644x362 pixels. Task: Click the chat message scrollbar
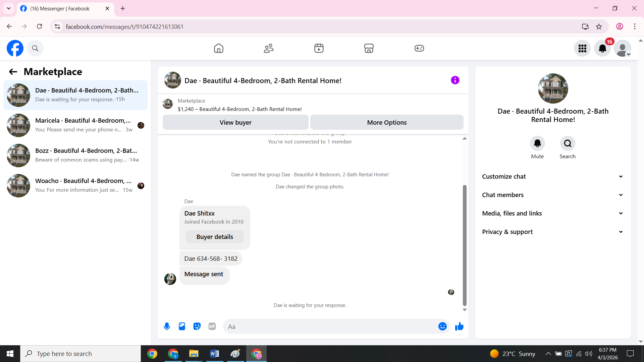[x=465, y=245]
